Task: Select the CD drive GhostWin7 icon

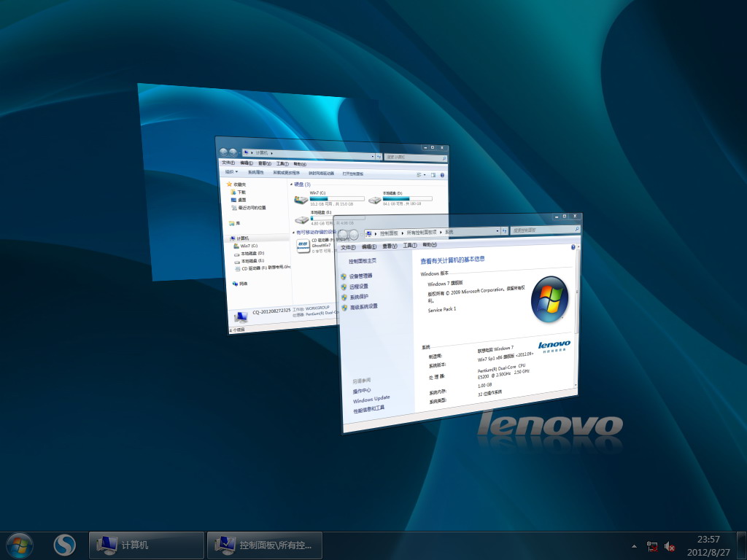Action: 303,246
